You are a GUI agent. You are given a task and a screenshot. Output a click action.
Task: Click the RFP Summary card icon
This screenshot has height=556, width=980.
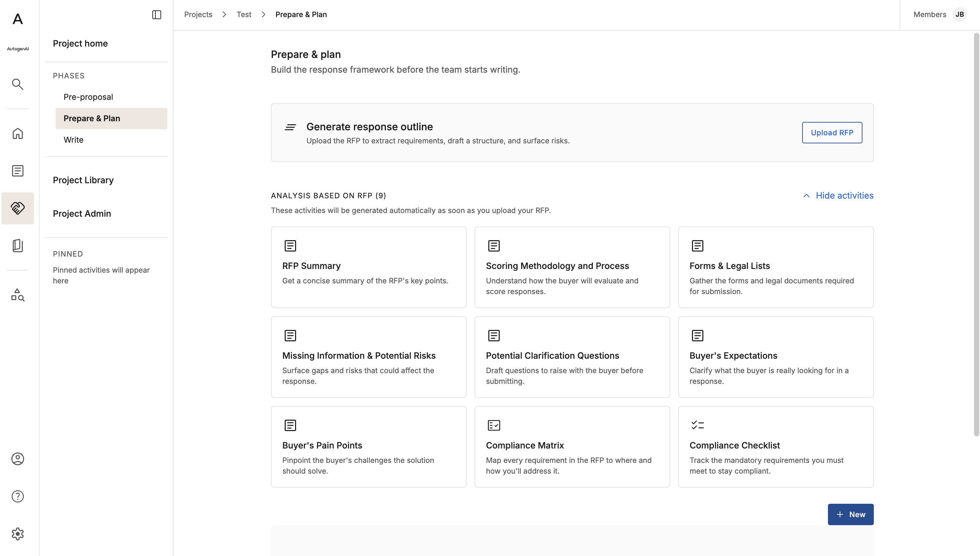pos(290,246)
